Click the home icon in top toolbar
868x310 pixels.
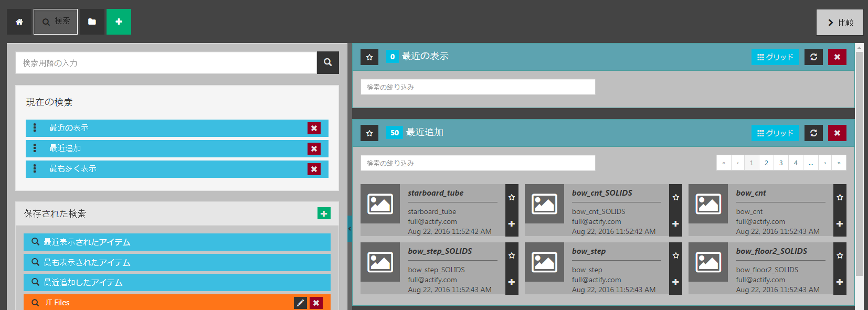19,22
